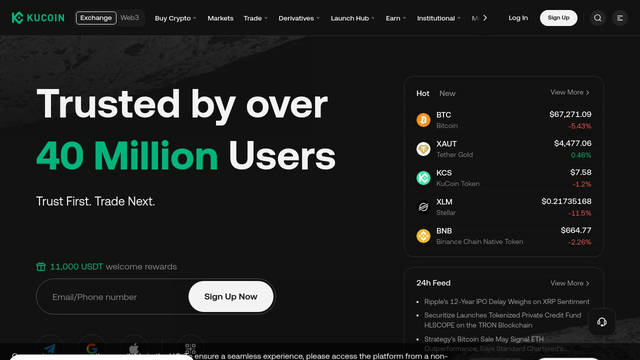This screenshot has width=640, height=360.
Task: Expand the Institutional dropdown menu
Action: point(438,18)
